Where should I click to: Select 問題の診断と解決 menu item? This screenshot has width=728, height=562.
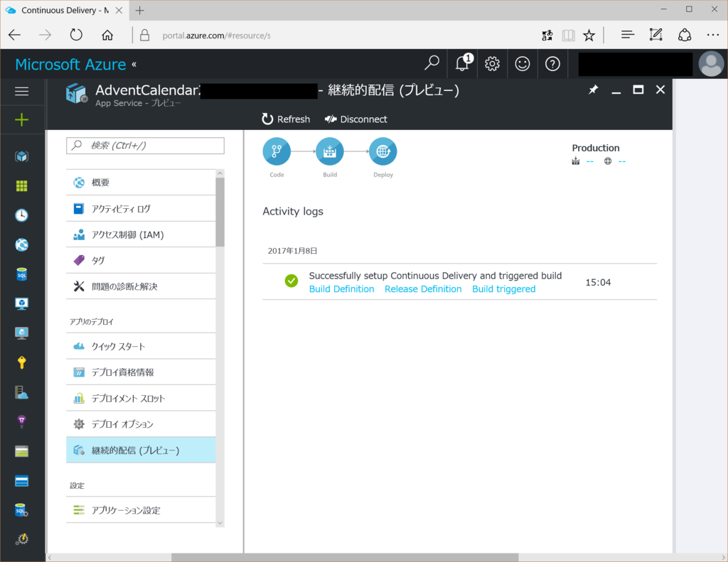pos(141,286)
